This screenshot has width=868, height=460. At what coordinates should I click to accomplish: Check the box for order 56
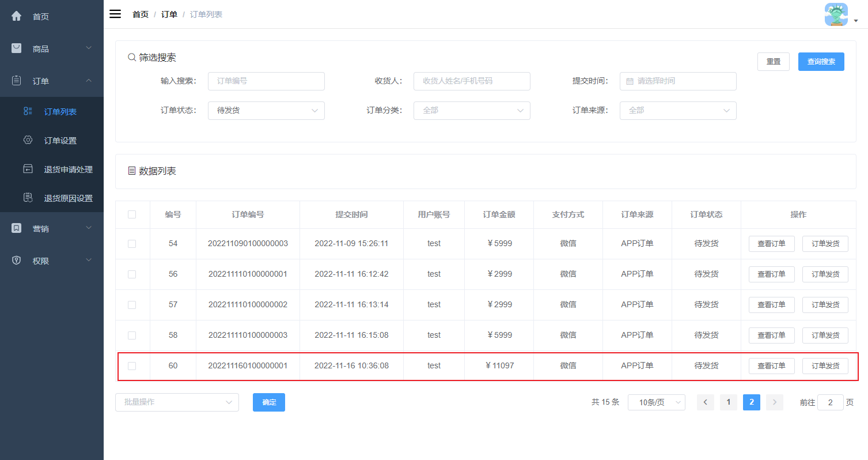click(x=132, y=274)
